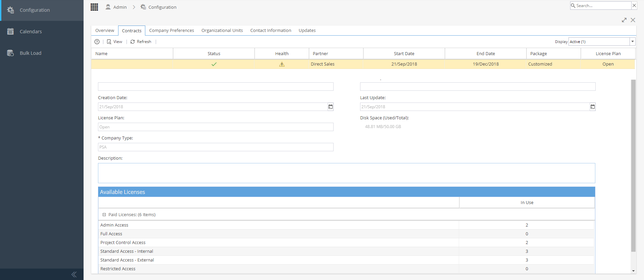Select Configuration in the sidebar
644x280 pixels.
pyautogui.click(x=42, y=10)
